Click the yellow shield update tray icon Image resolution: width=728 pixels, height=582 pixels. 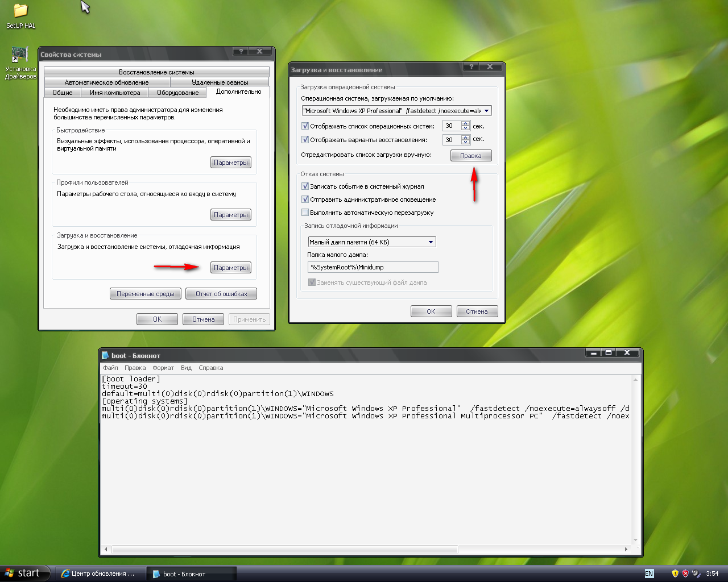pyautogui.click(x=675, y=573)
